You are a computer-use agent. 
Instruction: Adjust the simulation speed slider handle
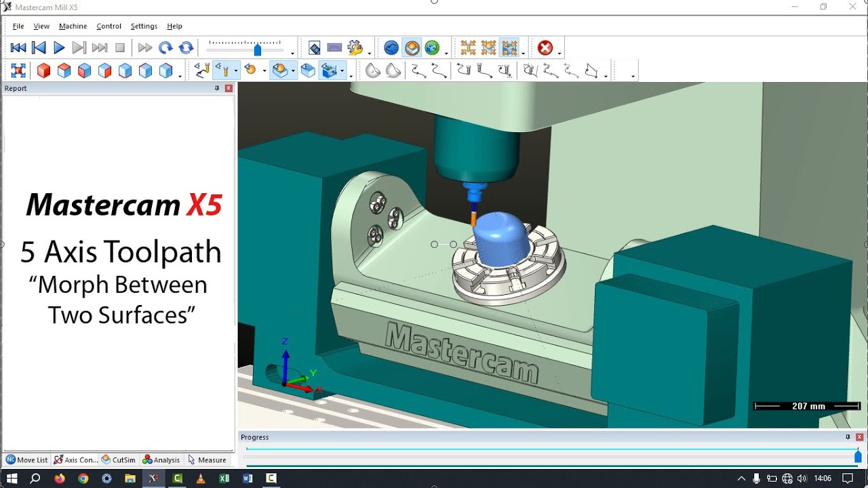[258, 49]
